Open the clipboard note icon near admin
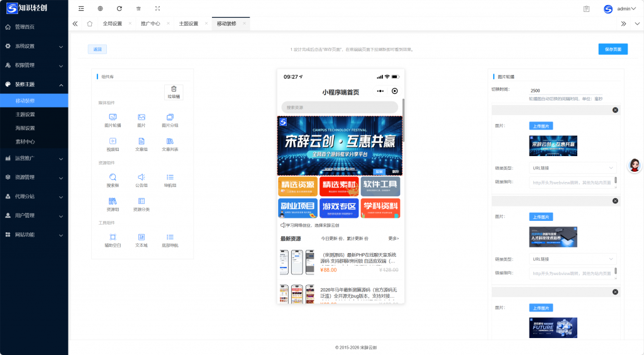The height and width of the screenshot is (355, 644). pyautogui.click(x=587, y=9)
